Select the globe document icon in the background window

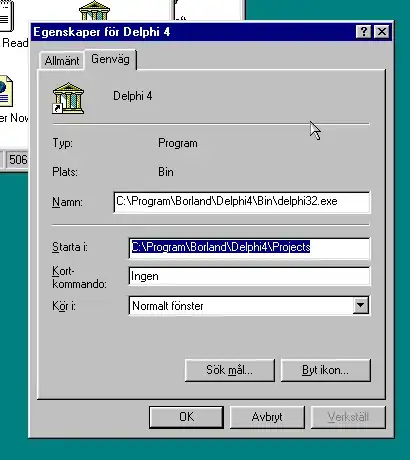[x=6, y=91]
